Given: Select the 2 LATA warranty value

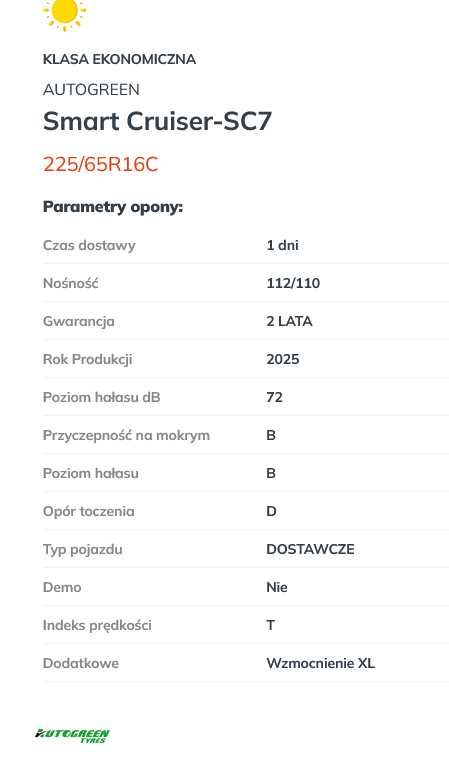Looking at the screenshot, I should [x=289, y=321].
